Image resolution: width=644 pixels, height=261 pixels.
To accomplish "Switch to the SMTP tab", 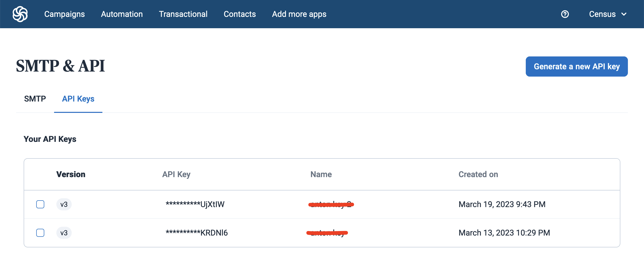I will 35,99.
